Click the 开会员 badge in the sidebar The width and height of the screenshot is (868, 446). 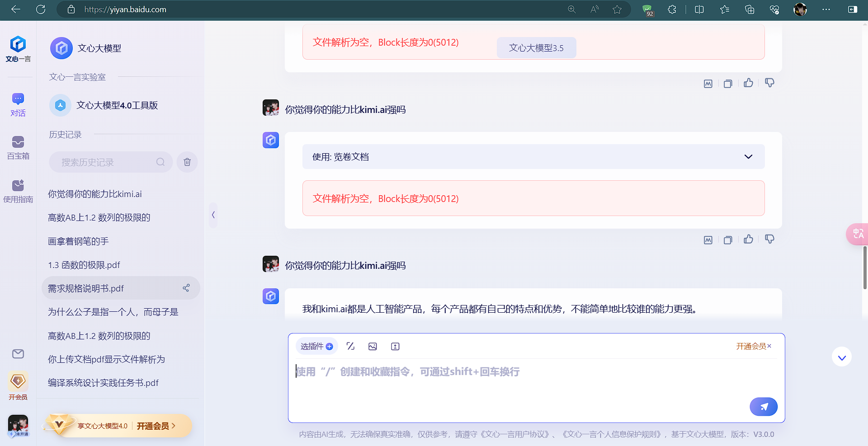18,385
